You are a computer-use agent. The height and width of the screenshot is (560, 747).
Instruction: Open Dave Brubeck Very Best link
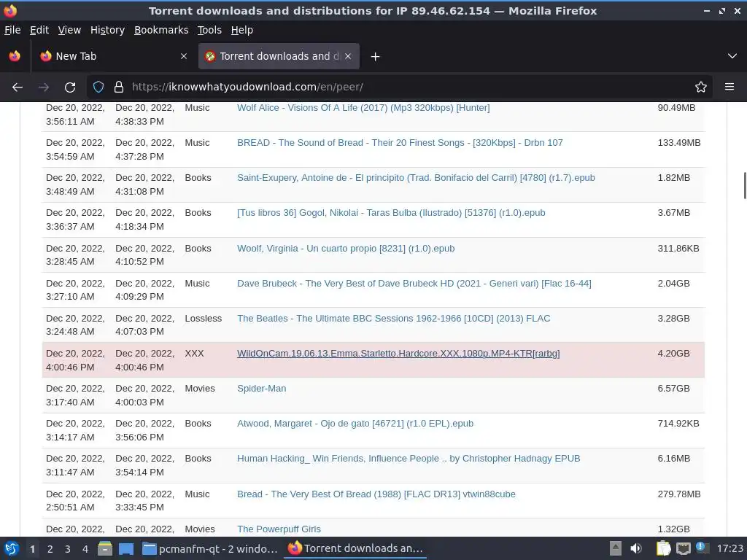pos(414,284)
